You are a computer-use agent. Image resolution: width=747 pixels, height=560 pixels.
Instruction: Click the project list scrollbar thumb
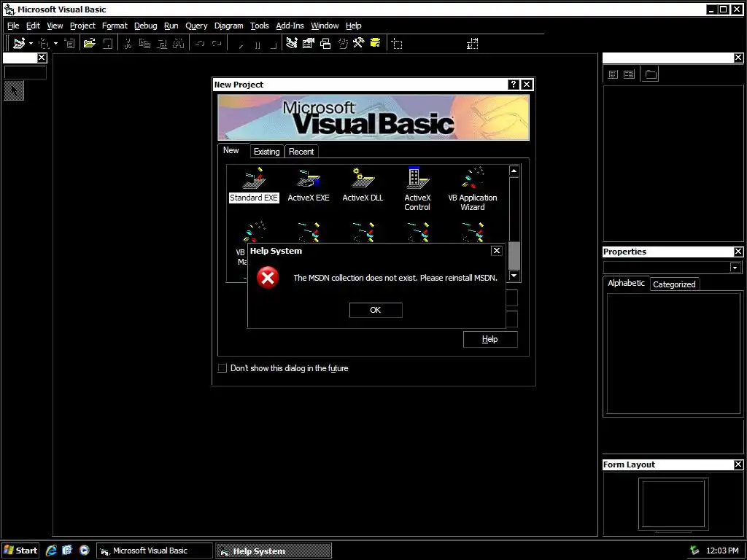514,256
